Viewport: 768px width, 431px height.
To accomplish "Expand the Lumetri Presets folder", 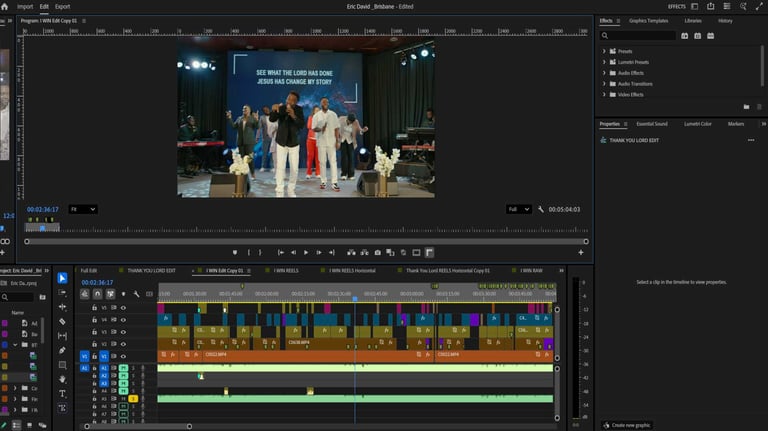I will click(604, 62).
